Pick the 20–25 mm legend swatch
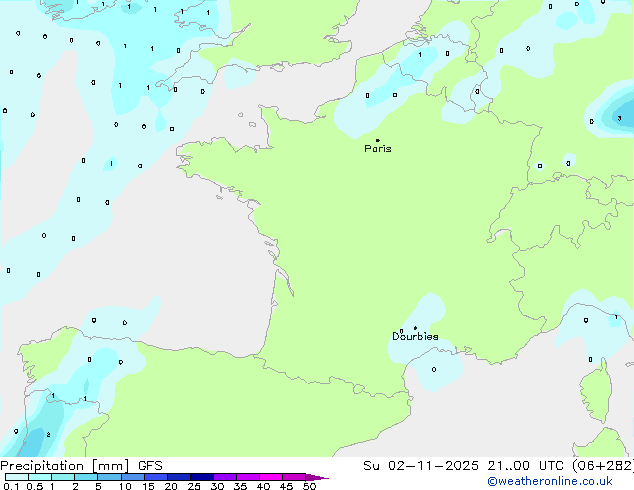 [x=178, y=477]
